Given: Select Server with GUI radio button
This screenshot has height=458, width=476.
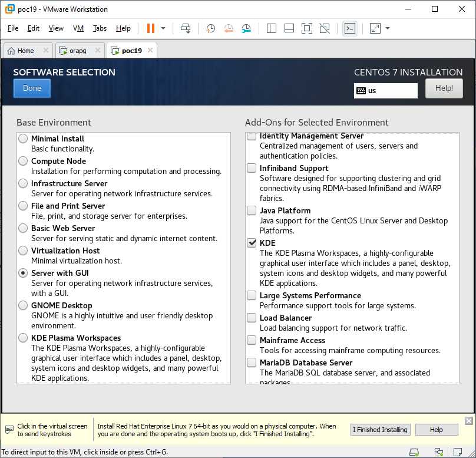Looking at the screenshot, I should tap(23, 273).
